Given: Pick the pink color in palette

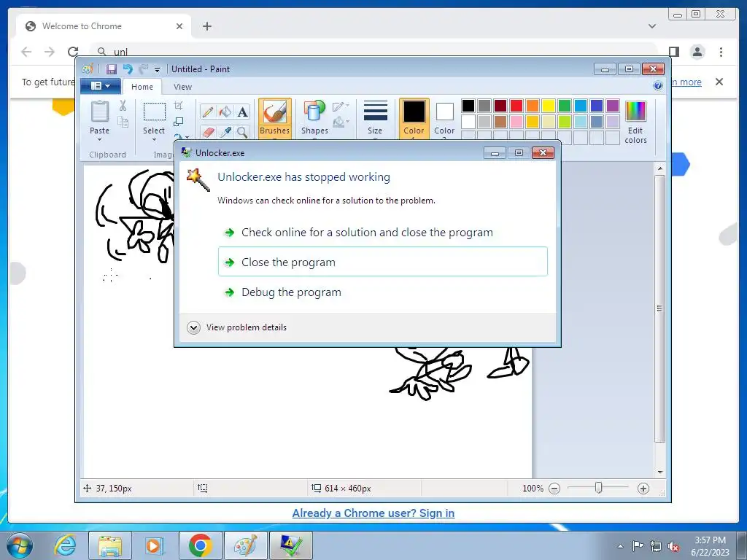Looking at the screenshot, I should pos(516,122).
